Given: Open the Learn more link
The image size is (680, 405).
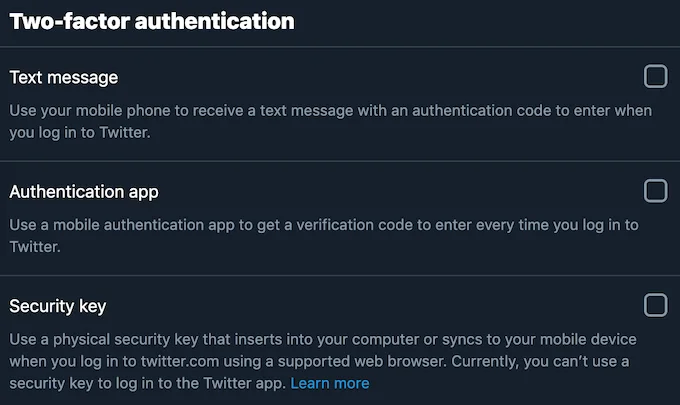Looking at the screenshot, I should pyautogui.click(x=330, y=383).
